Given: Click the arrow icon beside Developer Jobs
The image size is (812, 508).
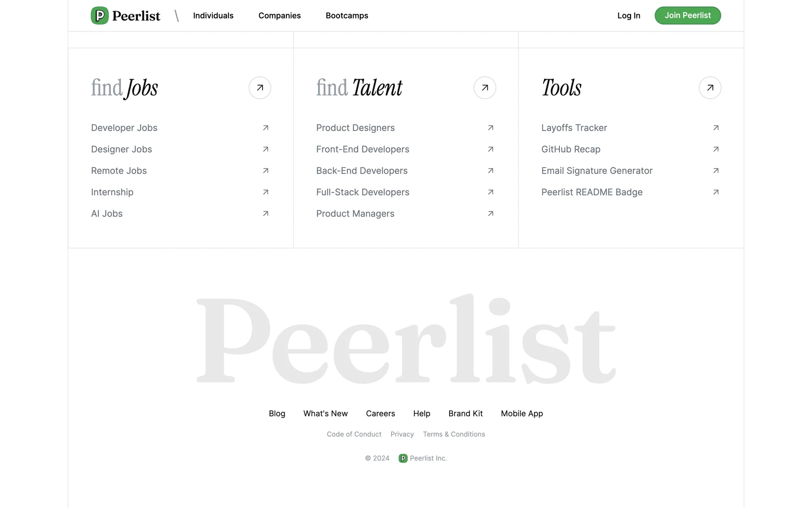Looking at the screenshot, I should [266, 128].
